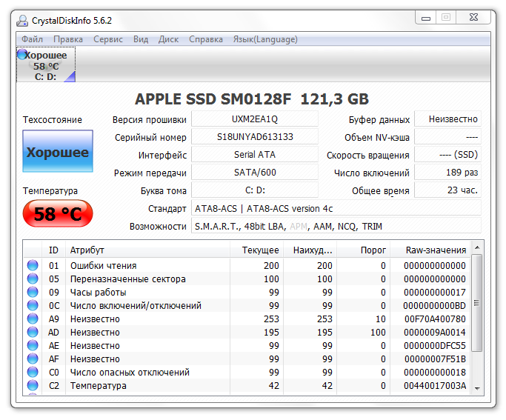The image size is (506, 420).
Task: Click the ID column header
Action: [53, 250]
